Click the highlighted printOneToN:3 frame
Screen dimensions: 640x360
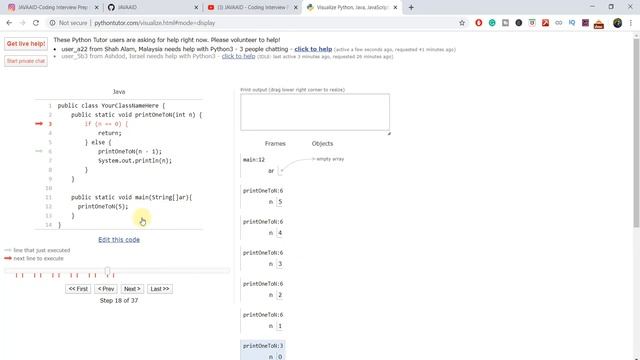tap(263, 351)
